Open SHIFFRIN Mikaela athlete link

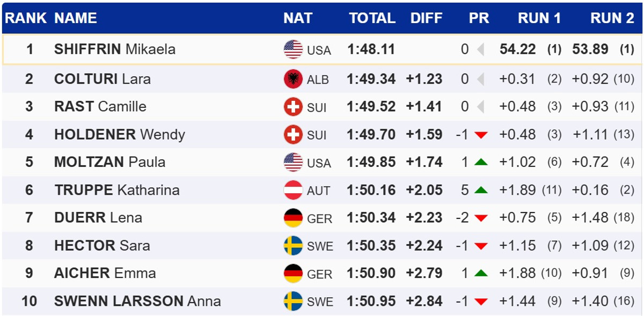pyautogui.click(x=115, y=49)
